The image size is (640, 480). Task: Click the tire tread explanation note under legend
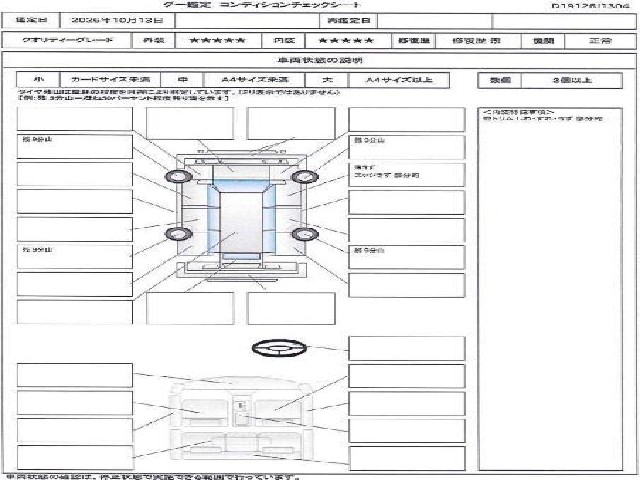(x=179, y=95)
